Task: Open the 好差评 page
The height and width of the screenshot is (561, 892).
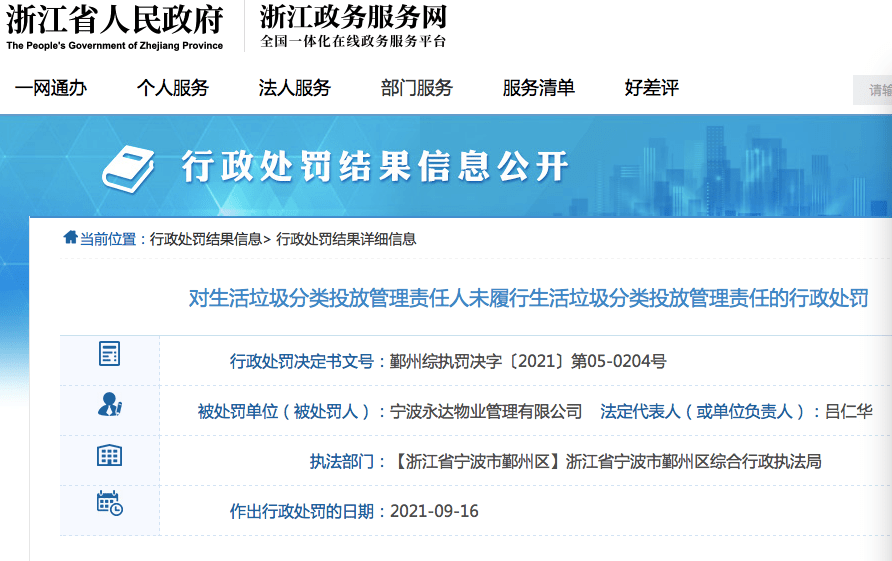Action: 652,88
